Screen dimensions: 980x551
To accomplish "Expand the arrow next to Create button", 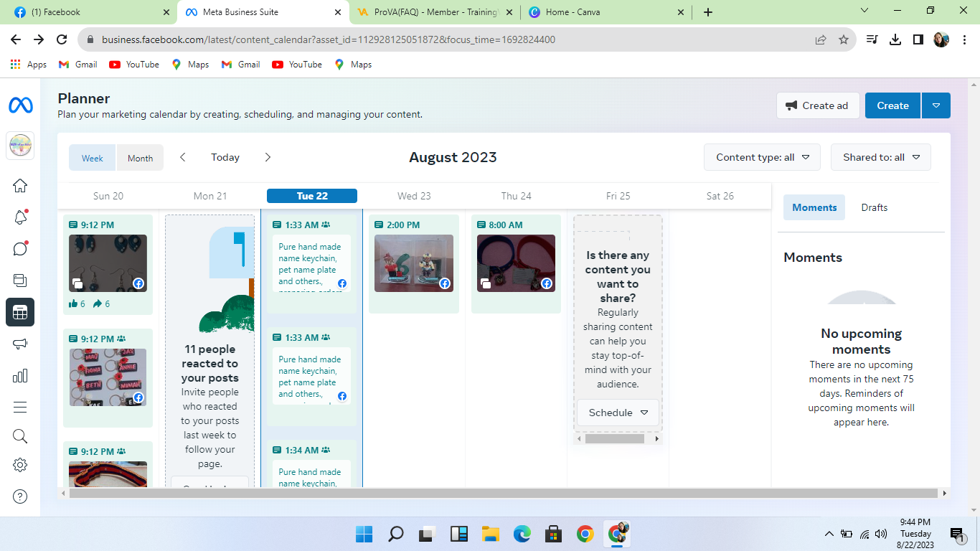I will click(936, 105).
